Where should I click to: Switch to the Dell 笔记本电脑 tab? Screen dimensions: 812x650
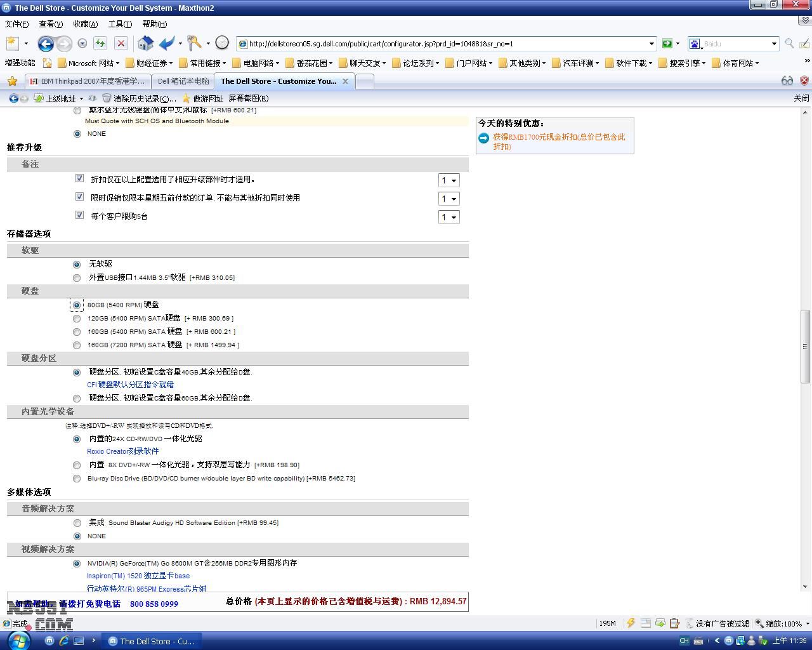pos(183,81)
